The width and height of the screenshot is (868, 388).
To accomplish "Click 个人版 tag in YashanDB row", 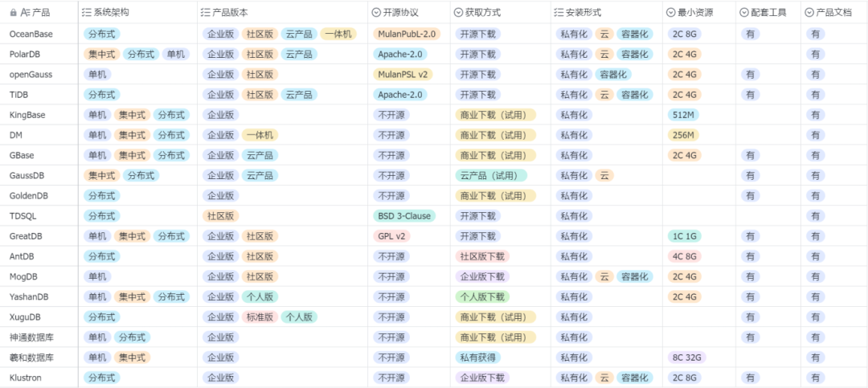I will coord(260,296).
